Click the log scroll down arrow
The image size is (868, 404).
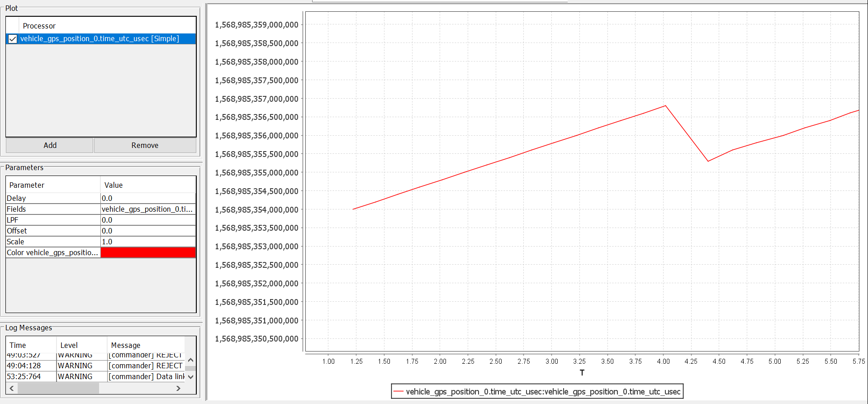pyautogui.click(x=190, y=377)
